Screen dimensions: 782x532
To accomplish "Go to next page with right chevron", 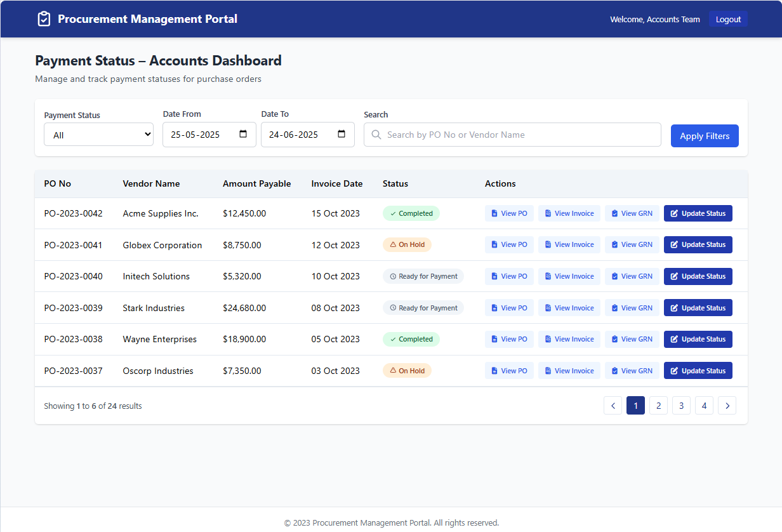I will 727,405.
